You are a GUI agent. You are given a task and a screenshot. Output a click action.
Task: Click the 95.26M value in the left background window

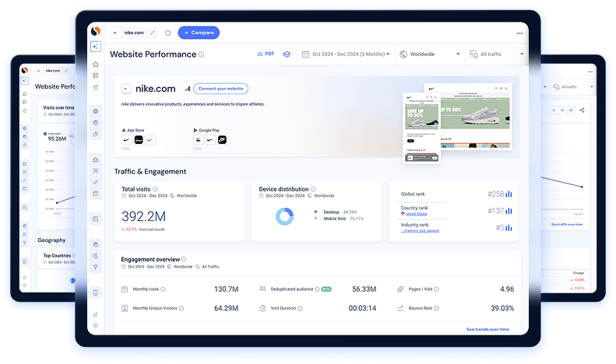pos(57,139)
